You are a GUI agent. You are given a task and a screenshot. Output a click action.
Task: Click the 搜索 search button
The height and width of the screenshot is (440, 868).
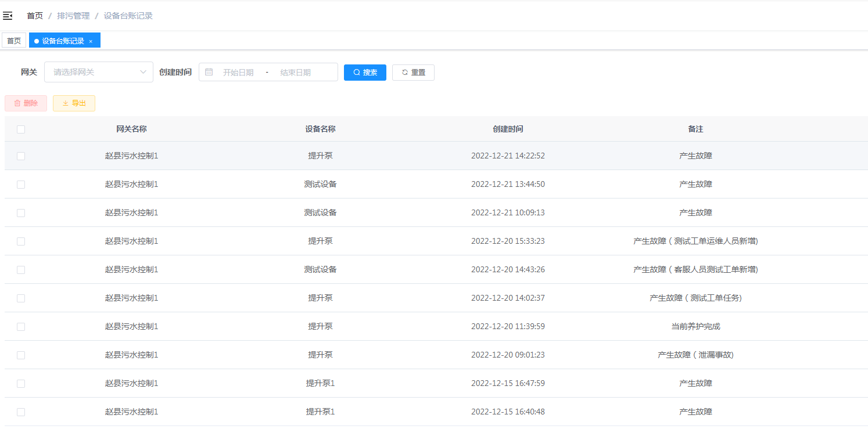pyautogui.click(x=365, y=73)
